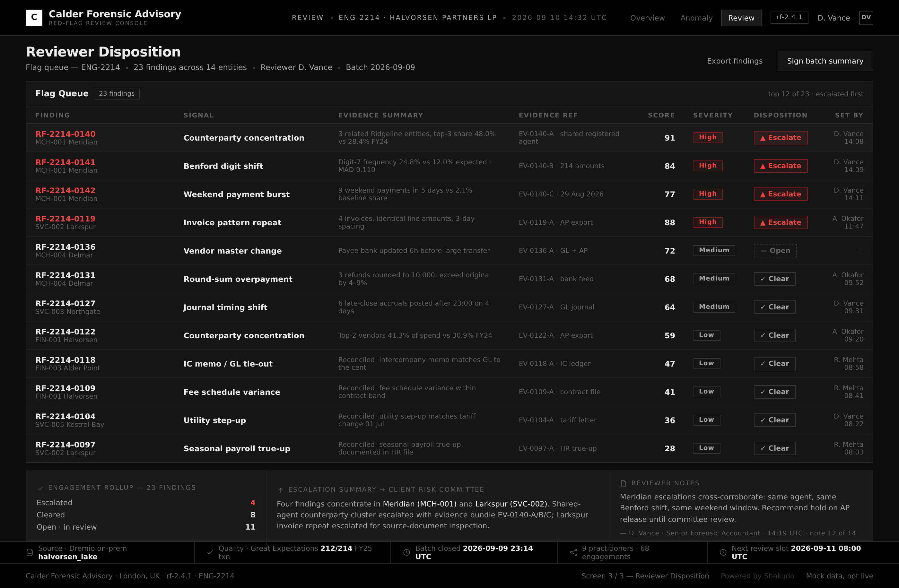The width and height of the screenshot is (899, 588).
Task: Open the rf-2.4.1 version selector
Action: point(789,17)
